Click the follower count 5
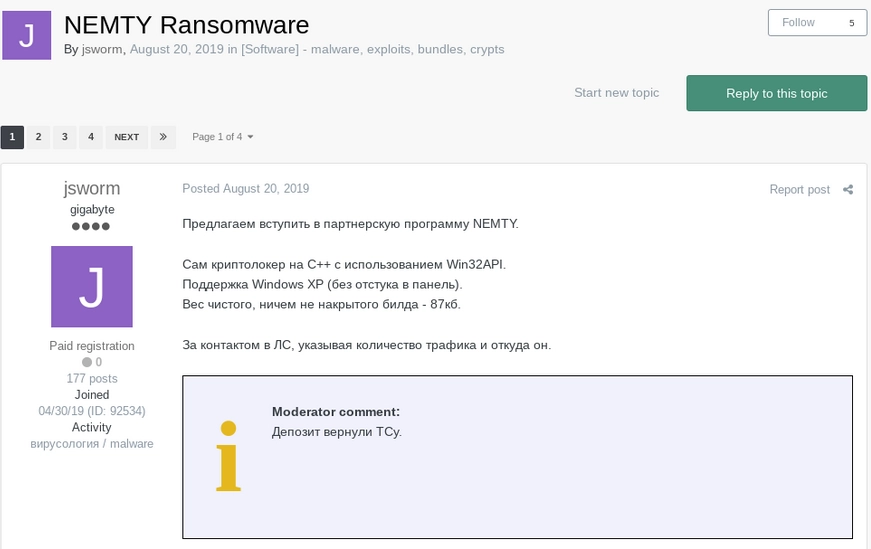 851,23
